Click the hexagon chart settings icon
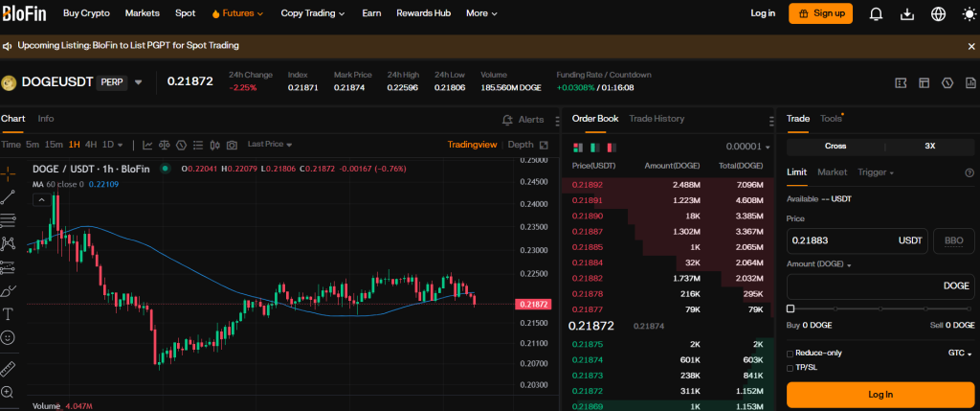Image resolution: width=980 pixels, height=411 pixels. point(181,145)
